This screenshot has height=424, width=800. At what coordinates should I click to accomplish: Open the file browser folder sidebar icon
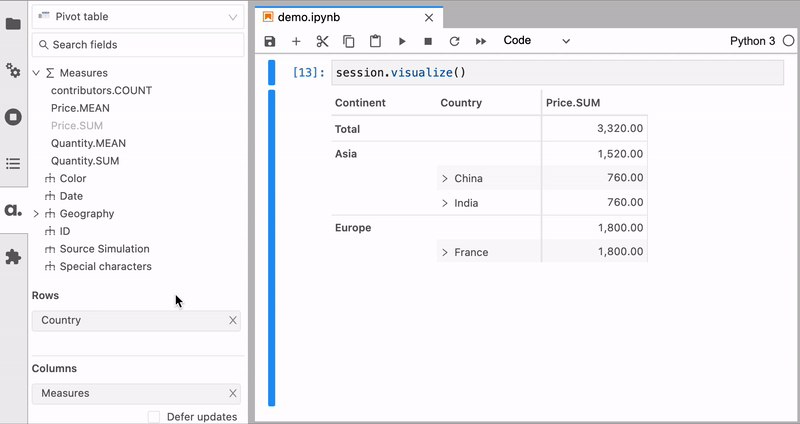tap(13, 23)
